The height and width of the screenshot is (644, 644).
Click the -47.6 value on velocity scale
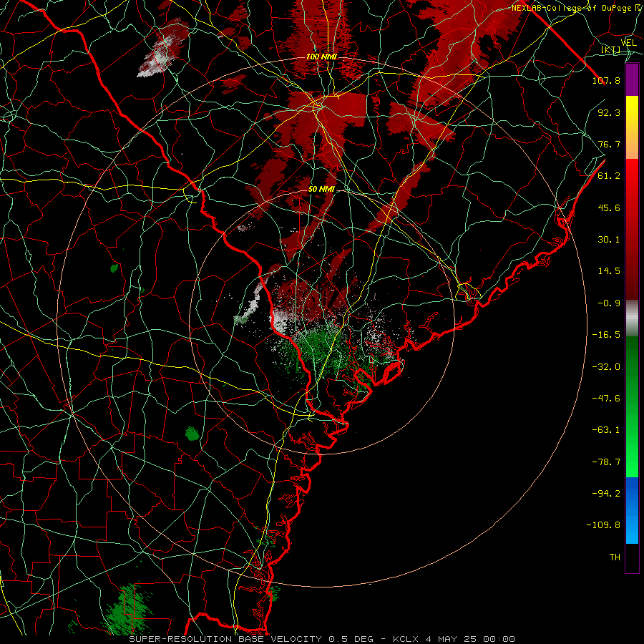click(x=606, y=399)
